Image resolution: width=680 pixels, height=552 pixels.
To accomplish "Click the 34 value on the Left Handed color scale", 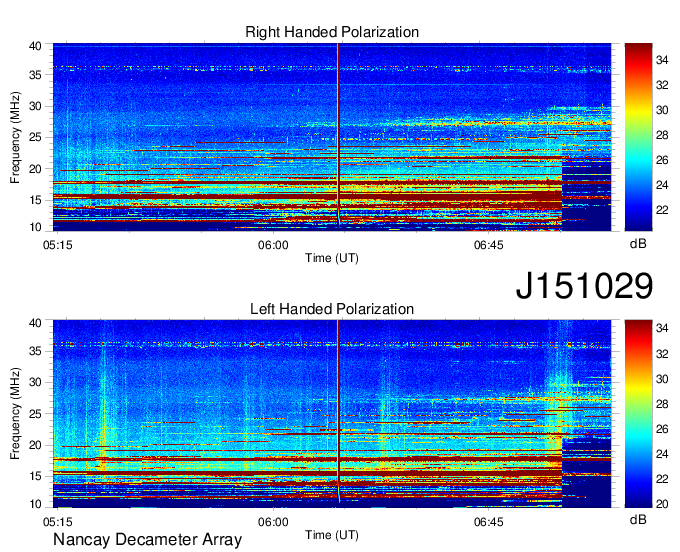I will click(662, 328).
